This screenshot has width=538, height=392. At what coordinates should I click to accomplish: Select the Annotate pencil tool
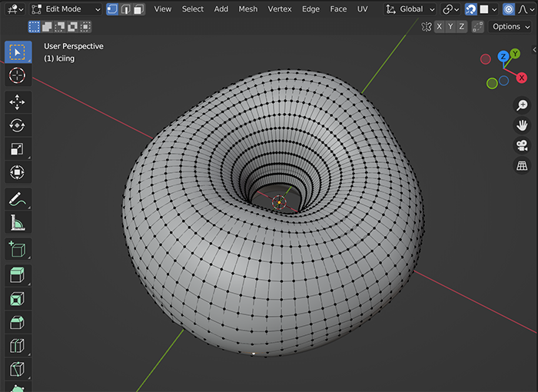click(18, 199)
